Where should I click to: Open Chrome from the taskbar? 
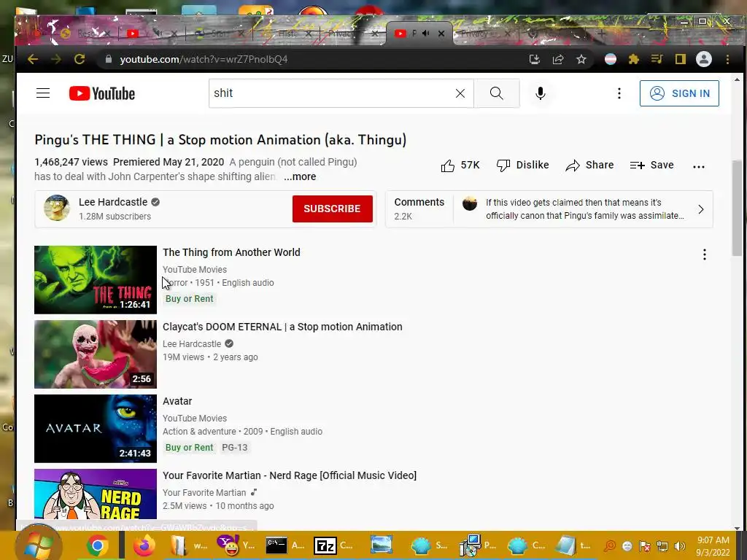[x=97, y=545]
